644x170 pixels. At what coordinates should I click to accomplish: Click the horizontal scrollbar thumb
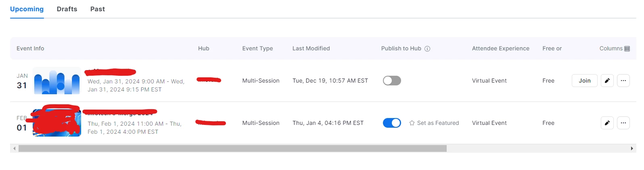click(x=232, y=148)
